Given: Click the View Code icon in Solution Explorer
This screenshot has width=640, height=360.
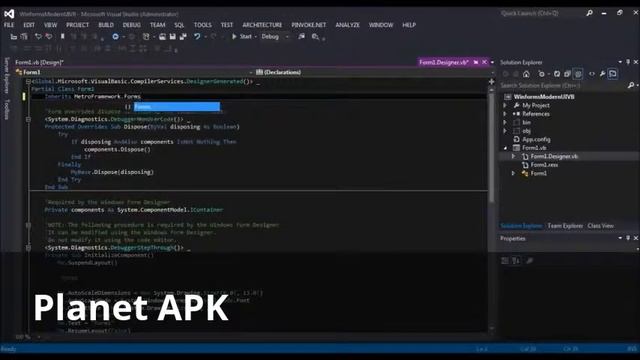Looking at the screenshot, I should [592, 74].
